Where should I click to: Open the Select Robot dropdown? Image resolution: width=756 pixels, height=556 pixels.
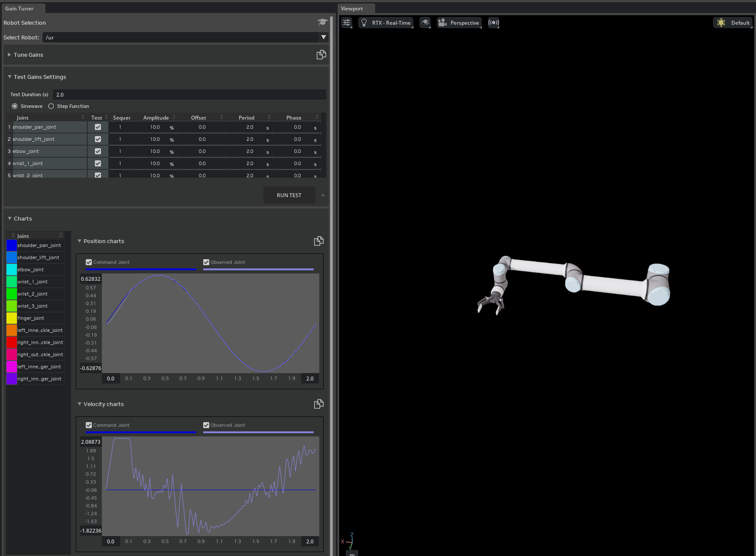pyautogui.click(x=323, y=37)
